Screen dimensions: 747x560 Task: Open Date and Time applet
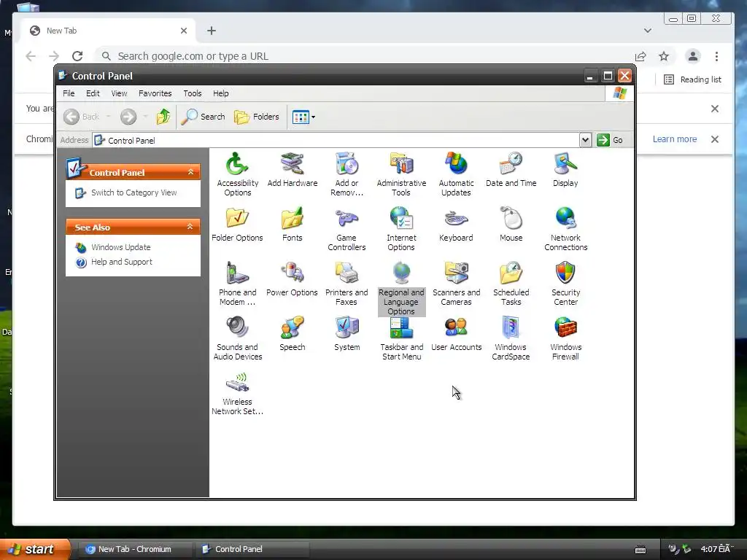[511, 169]
